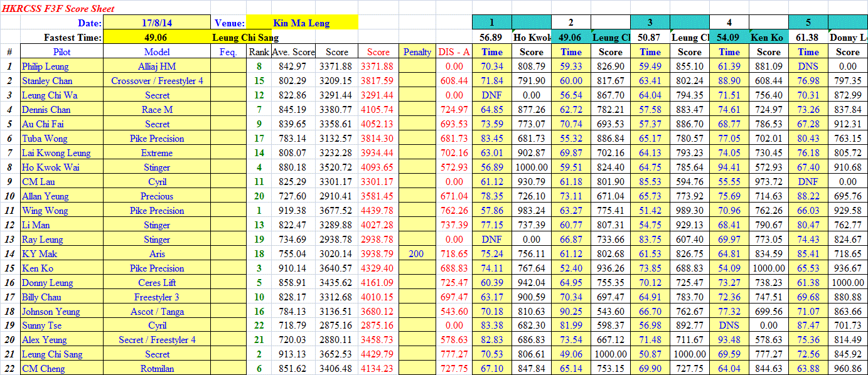Select the Ave. Score column header
Viewport: 868px width, 375px height.
[293, 52]
